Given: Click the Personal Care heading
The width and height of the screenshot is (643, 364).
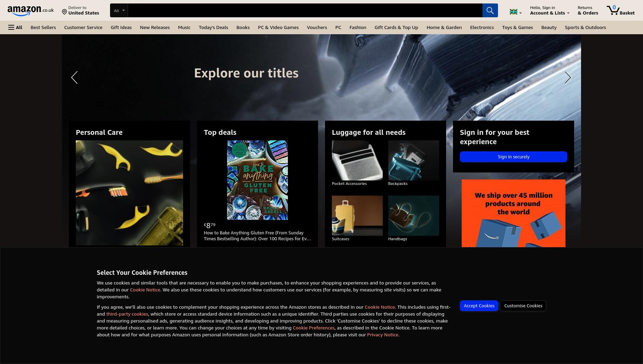Looking at the screenshot, I should point(99,132).
